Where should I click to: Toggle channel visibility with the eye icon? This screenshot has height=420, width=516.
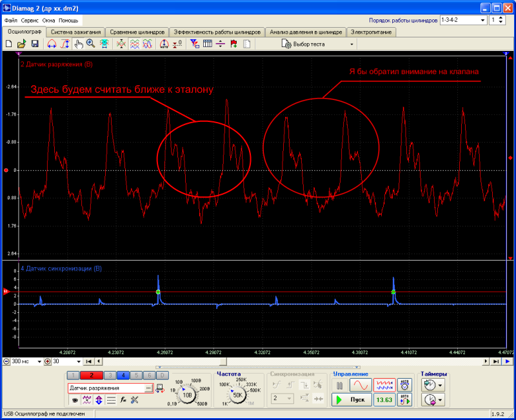coord(75,400)
